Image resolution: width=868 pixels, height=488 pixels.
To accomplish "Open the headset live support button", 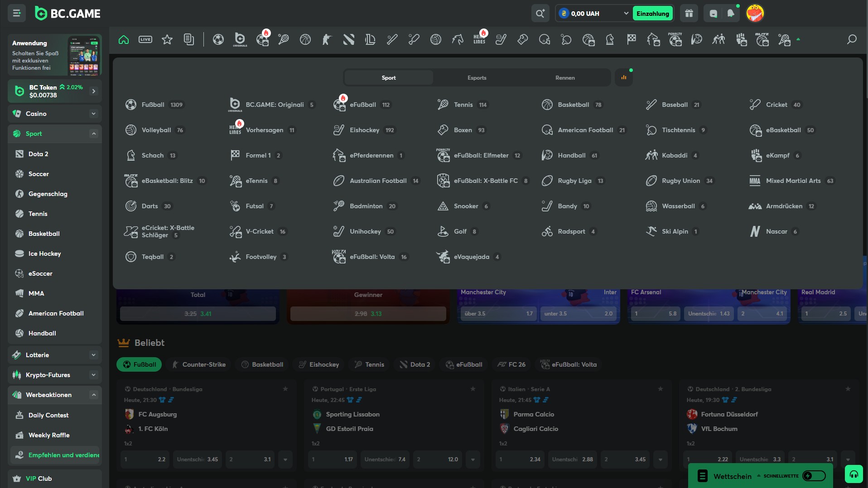I will pos(854,474).
